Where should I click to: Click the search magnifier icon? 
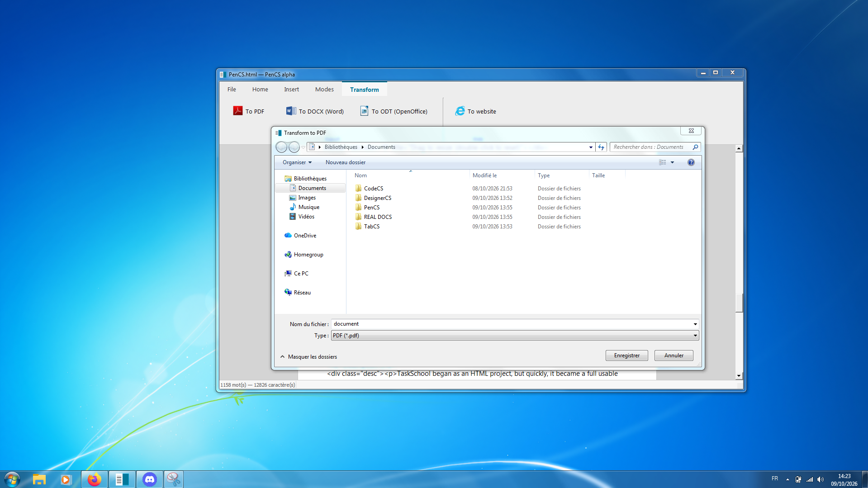(695, 147)
